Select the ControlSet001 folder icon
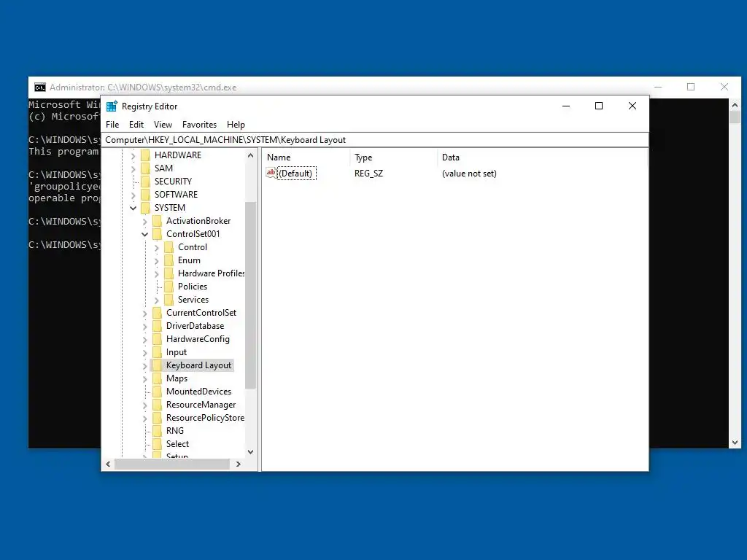 [x=158, y=234]
